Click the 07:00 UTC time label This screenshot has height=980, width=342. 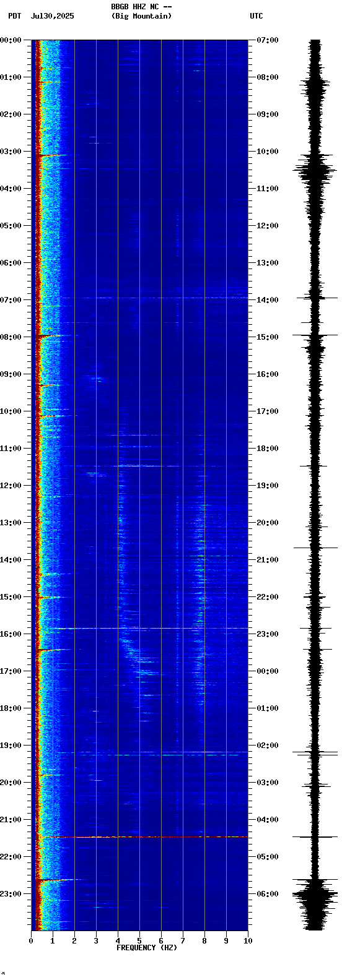(x=268, y=40)
